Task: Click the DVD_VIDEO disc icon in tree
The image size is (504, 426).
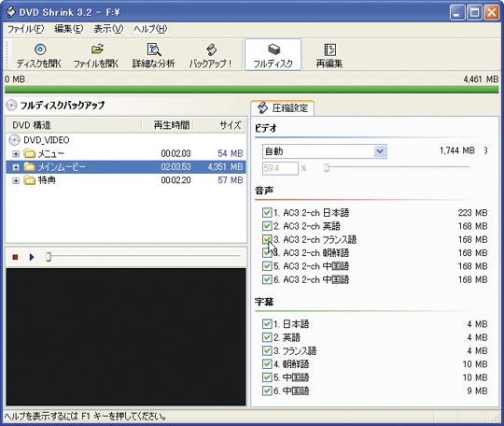Action: point(14,140)
